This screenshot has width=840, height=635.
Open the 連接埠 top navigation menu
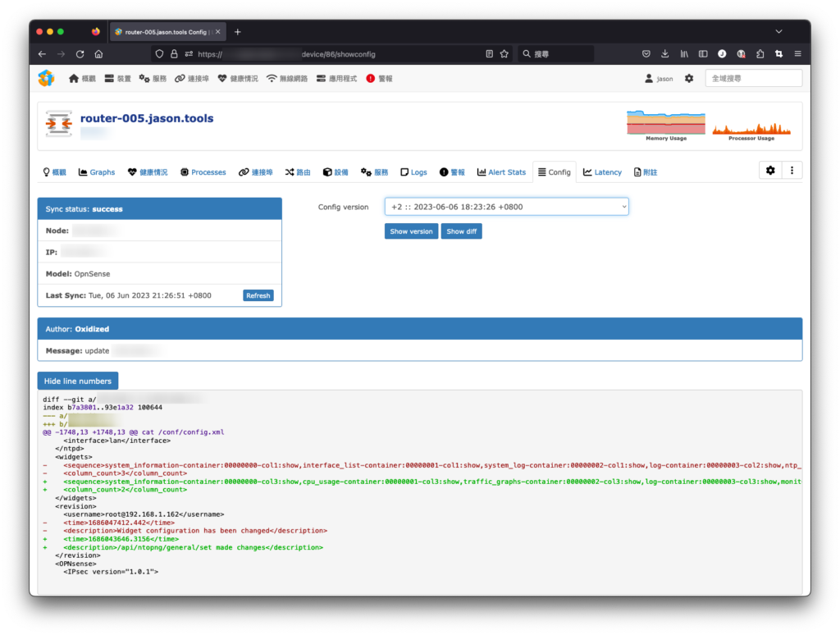pos(192,78)
